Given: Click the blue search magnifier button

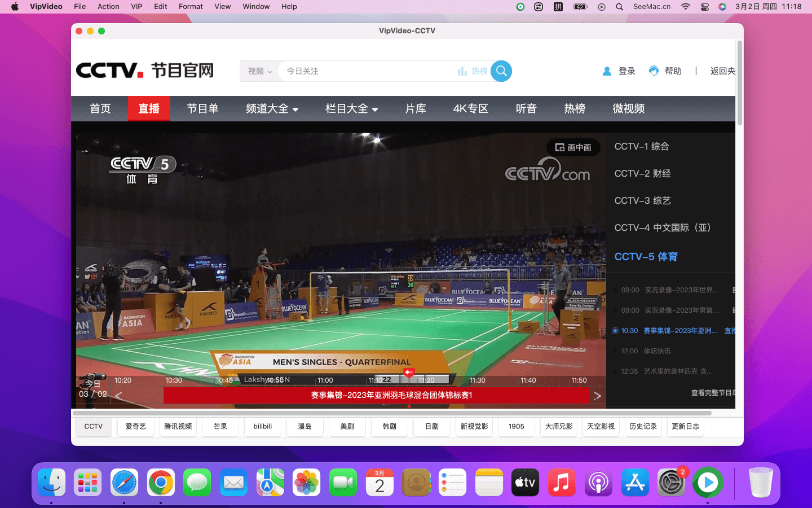Looking at the screenshot, I should 501,71.
